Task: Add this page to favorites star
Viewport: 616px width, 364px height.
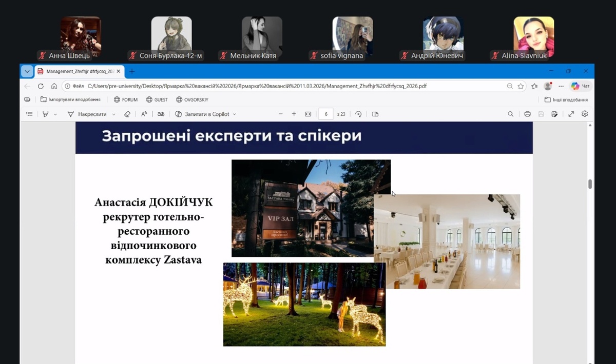Action: (x=521, y=86)
